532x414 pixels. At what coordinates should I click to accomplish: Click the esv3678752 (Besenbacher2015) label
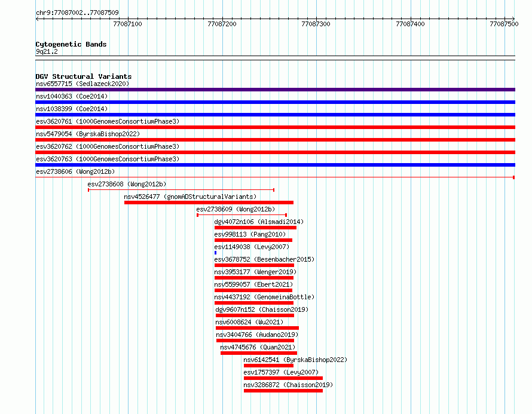(x=264, y=259)
